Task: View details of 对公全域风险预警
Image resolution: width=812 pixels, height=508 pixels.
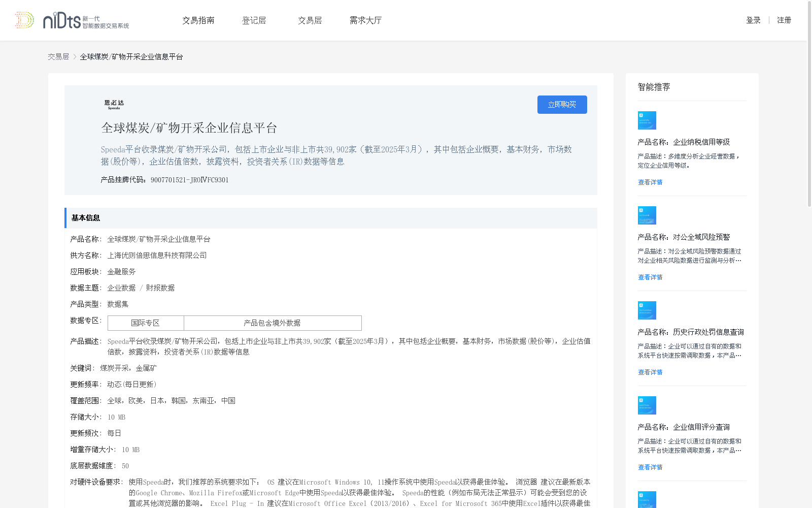Action: (650, 277)
